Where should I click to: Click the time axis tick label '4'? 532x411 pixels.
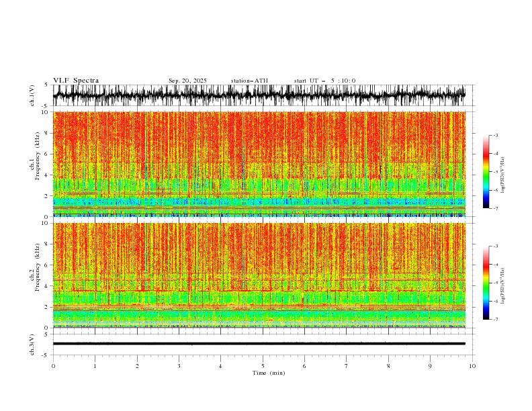click(x=220, y=366)
